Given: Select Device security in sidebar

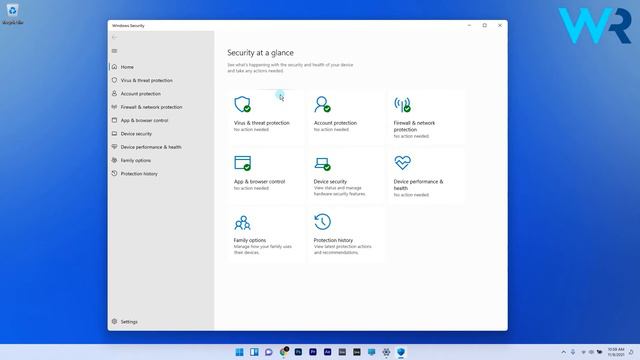Looking at the screenshot, I should [136, 134].
